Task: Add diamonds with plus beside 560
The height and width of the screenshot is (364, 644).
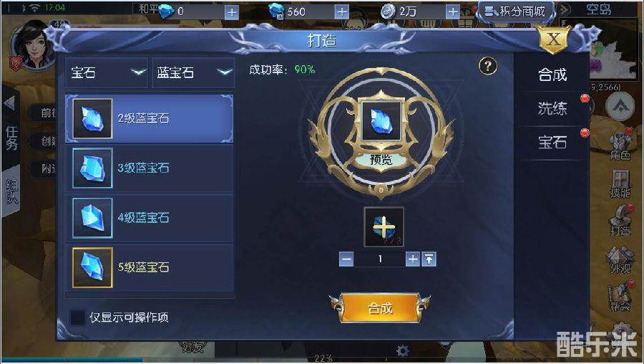Action: [342, 12]
